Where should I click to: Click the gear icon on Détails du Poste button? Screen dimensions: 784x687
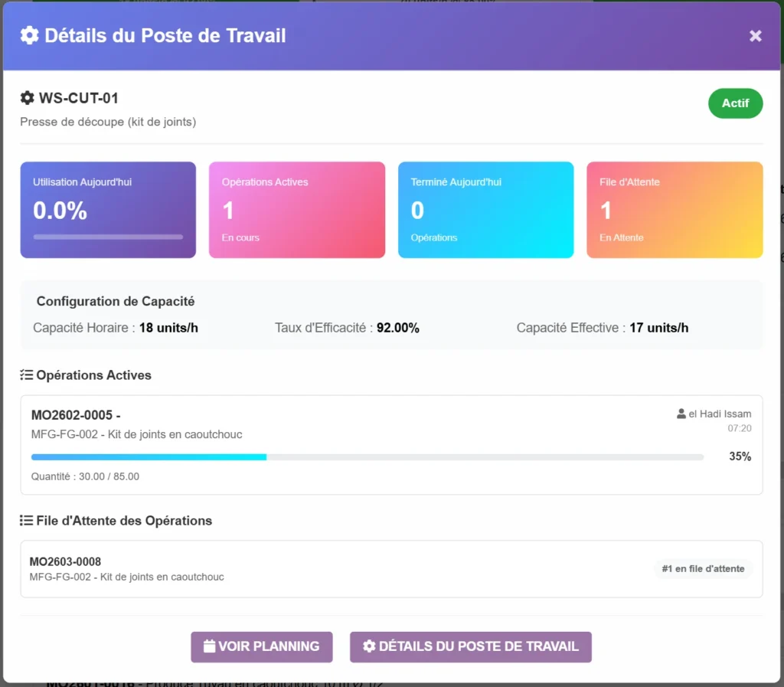coord(369,646)
